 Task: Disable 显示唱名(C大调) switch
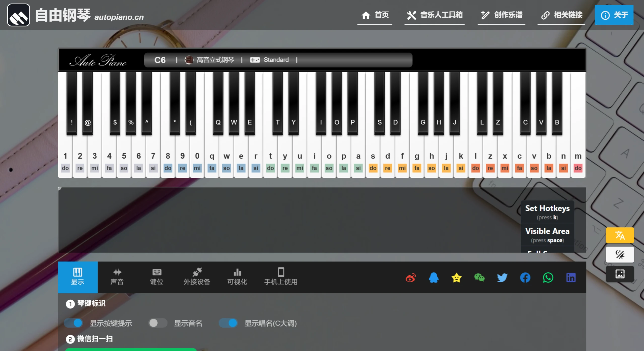point(228,323)
